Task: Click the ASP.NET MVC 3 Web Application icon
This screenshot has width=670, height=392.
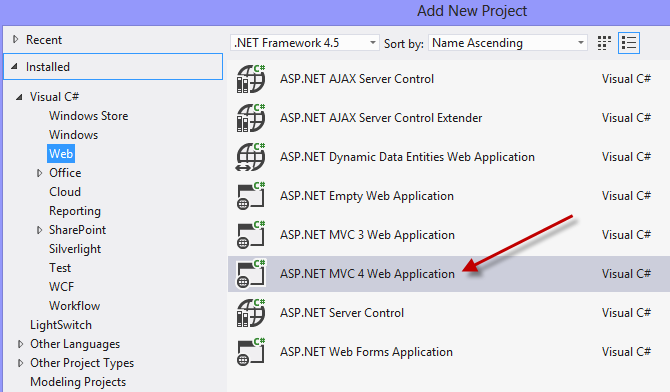Action: tap(251, 235)
